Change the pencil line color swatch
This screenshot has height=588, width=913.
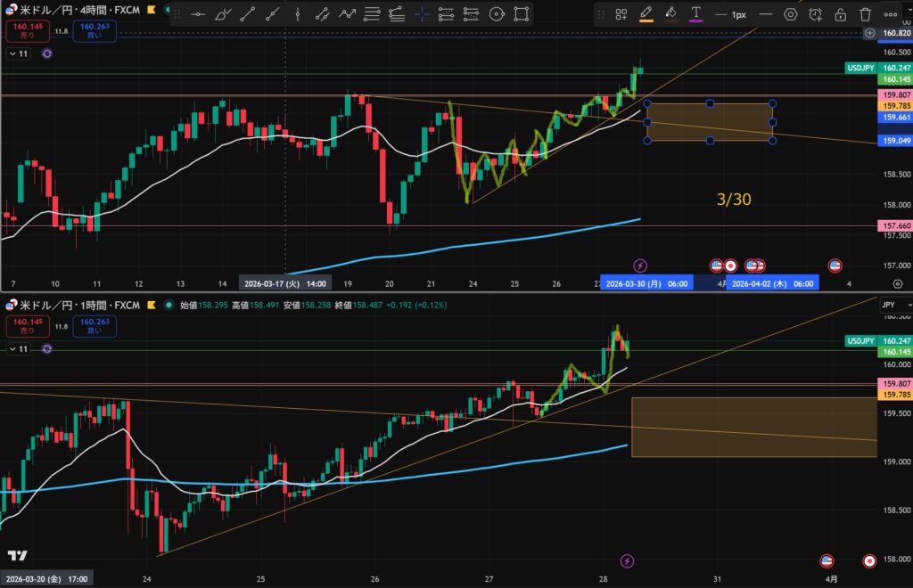[x=646, y=14]
